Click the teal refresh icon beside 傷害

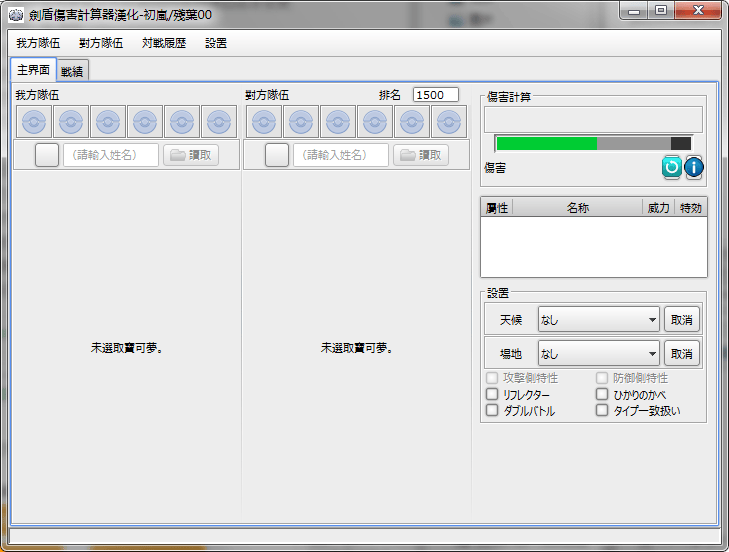672,167
